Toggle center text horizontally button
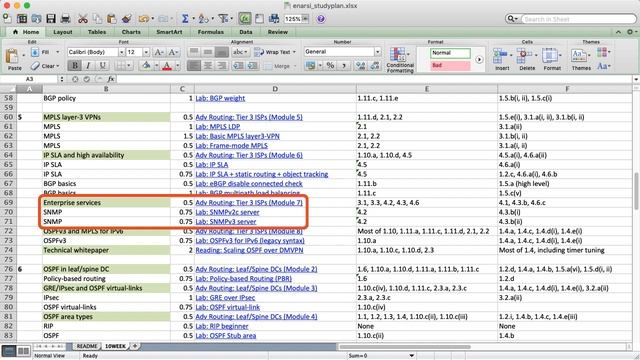 tap(208, 65)
